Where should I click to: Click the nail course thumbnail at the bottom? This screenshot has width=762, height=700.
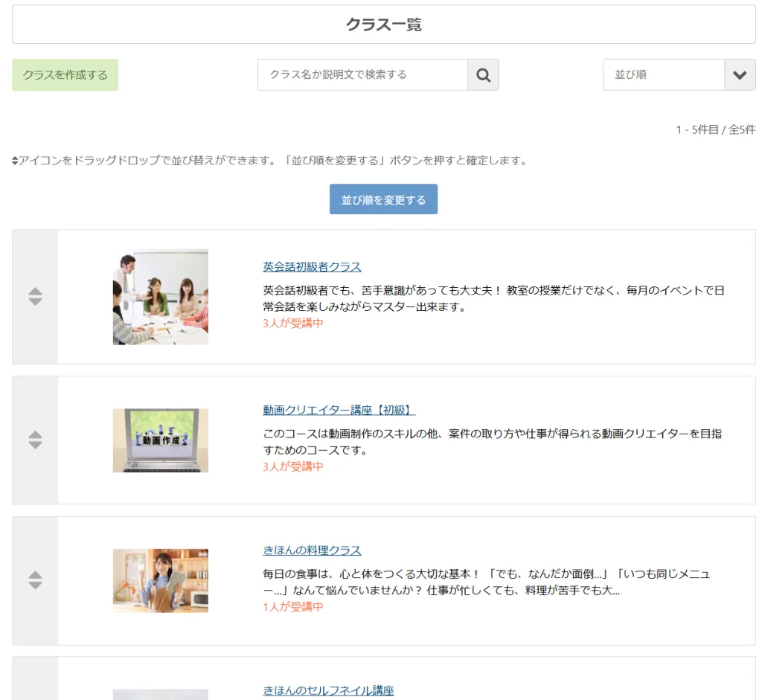[161, 696]
